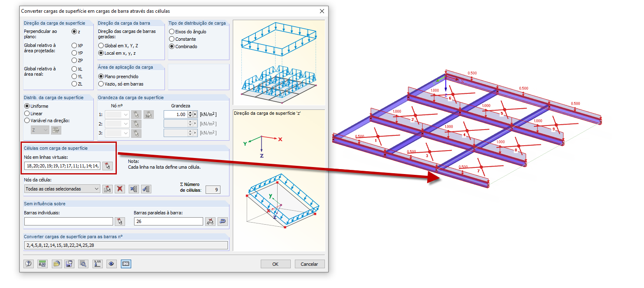Select 'Uniforme' surface load distribution
644x288 pixels.
[27, 106]
